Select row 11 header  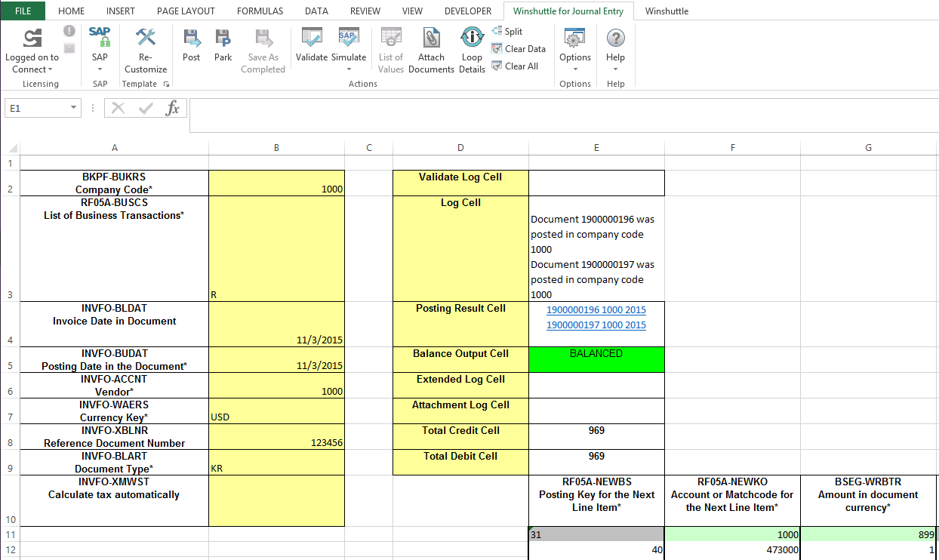(x=10, y=534)
